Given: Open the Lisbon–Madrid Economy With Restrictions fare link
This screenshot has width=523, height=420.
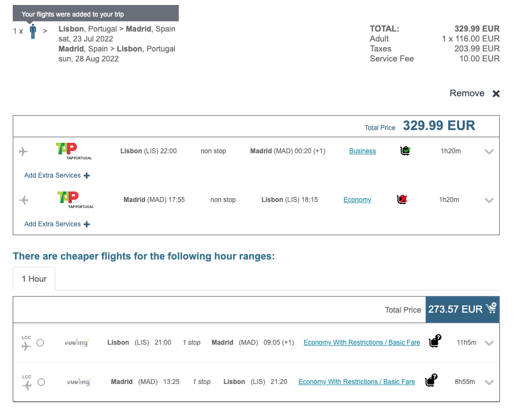Looking at the screenshot, I should tap(362, 343).
